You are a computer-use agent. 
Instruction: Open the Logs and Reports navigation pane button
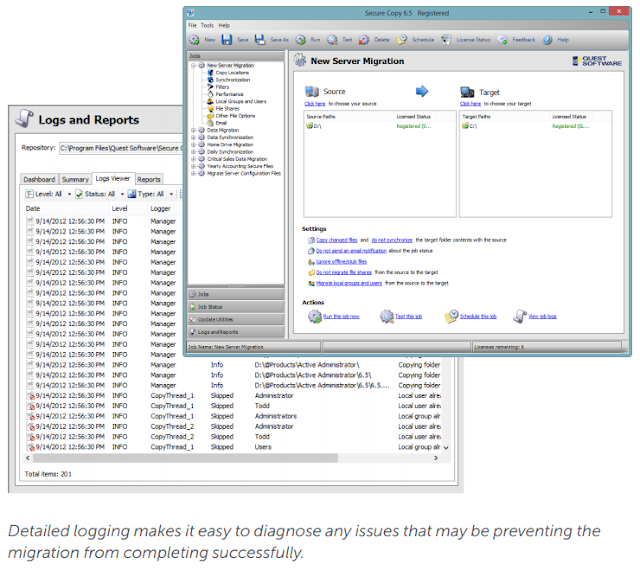pos(236,332)
